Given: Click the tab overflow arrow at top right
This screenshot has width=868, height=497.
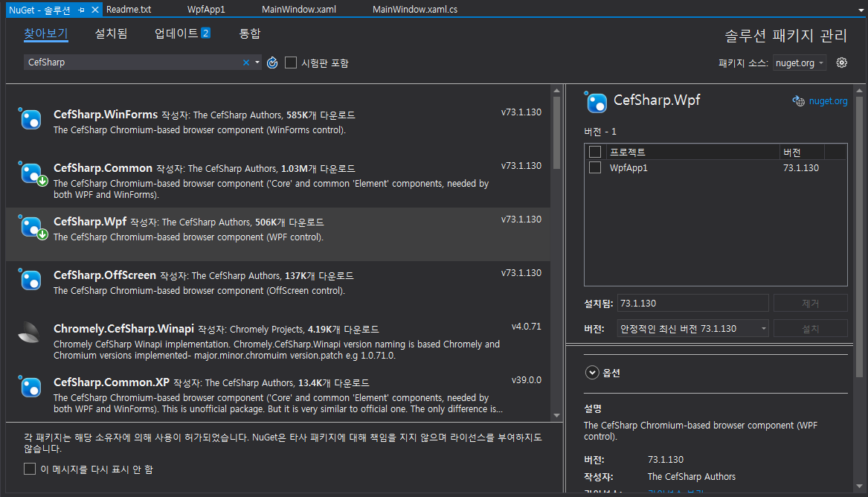Looking at the screenshot, I should coord(860,10).
